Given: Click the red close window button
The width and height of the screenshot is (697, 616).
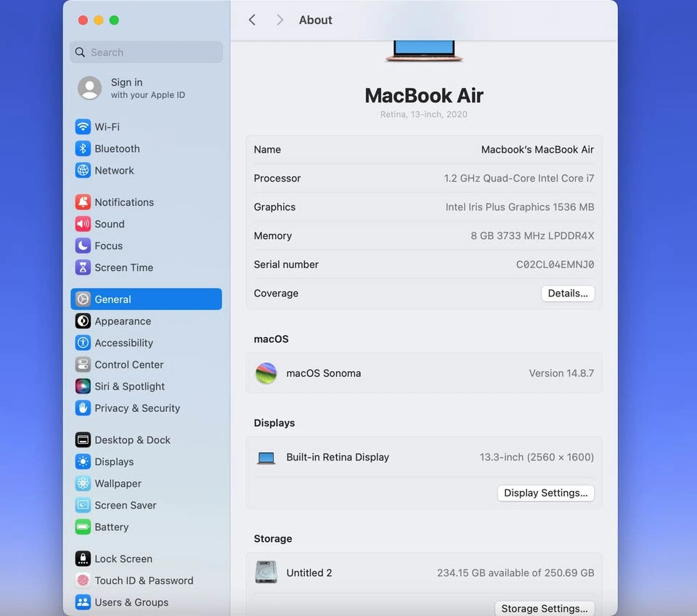Looking at the screenshot, I should tap(83, 20).
